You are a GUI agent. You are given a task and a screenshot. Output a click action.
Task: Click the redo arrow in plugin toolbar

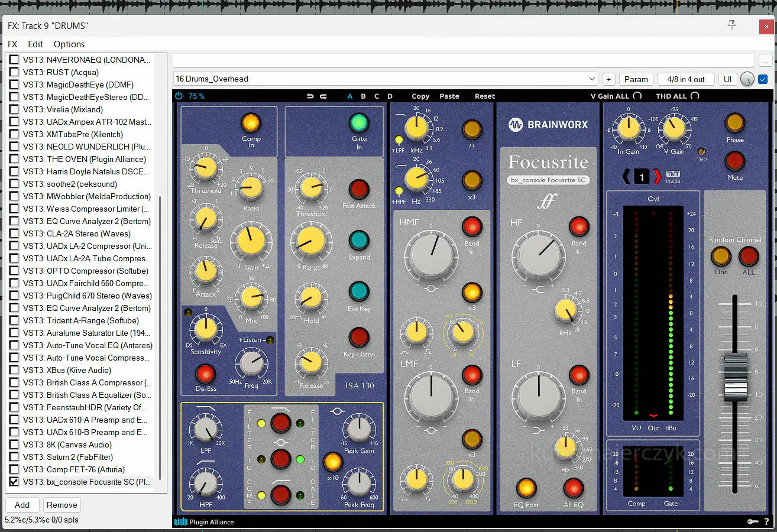coord(323,96)
